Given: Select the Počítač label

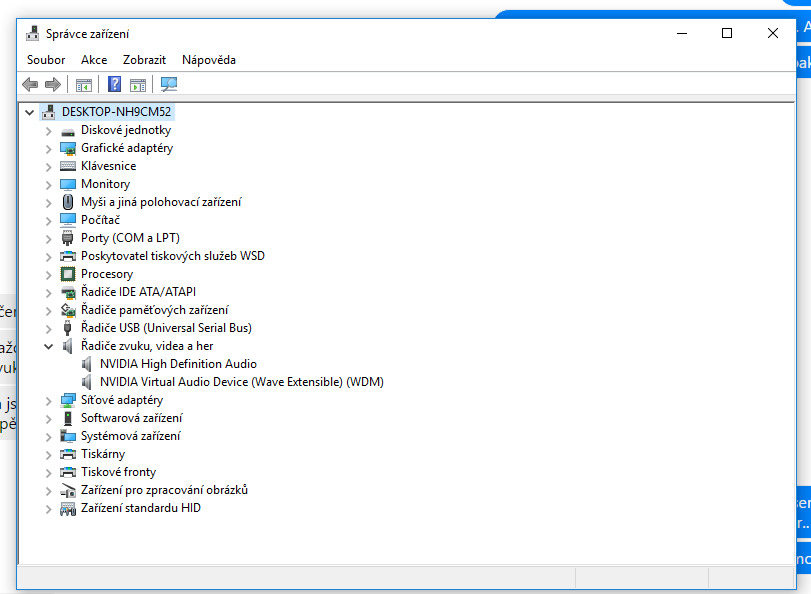Looking at the screenshot, I should (100, 220).
